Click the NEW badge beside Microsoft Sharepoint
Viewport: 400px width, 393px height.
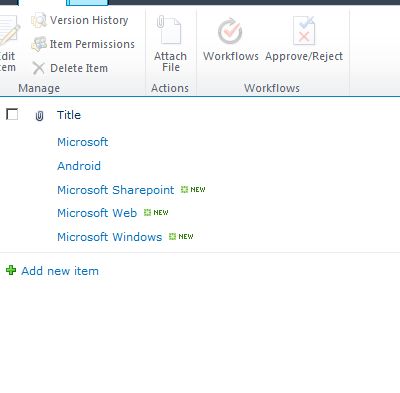[x=193, y=190]
